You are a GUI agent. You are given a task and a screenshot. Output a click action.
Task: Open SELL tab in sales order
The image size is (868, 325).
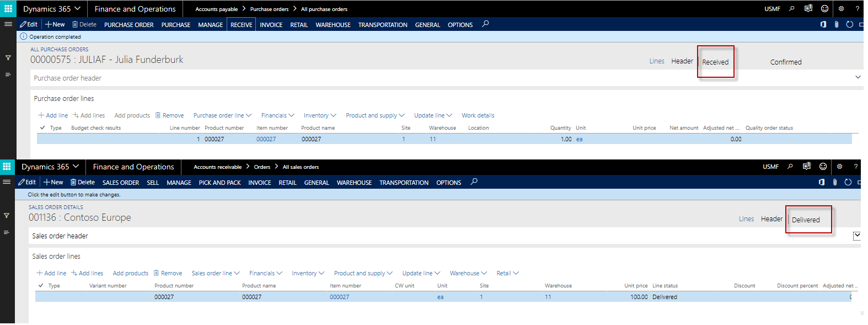point(153,183)
